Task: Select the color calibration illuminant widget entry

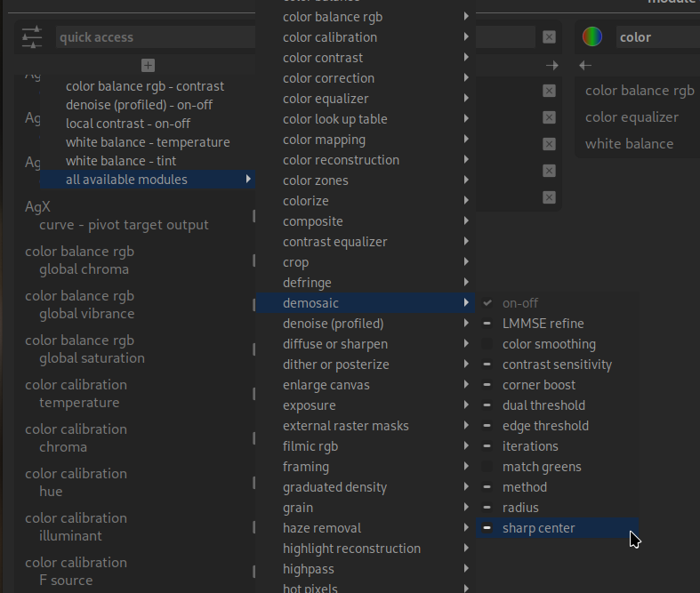Action: pos(76,527)
